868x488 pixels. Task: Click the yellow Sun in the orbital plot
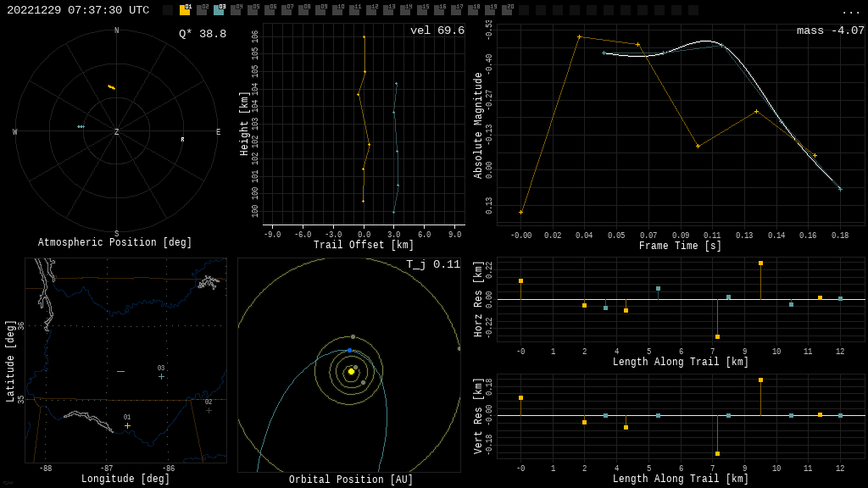pos(351,371)
